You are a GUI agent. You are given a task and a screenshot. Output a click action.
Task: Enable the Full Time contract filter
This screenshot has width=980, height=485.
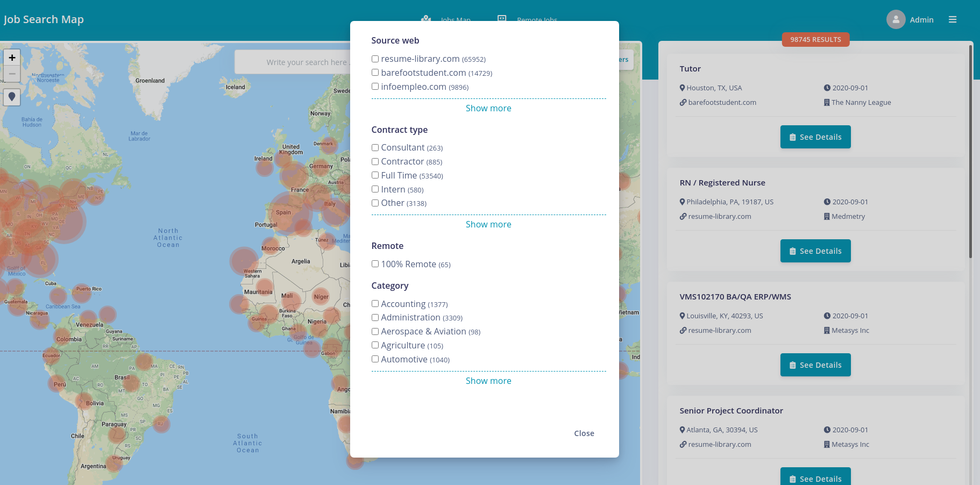tap(375, 175)
